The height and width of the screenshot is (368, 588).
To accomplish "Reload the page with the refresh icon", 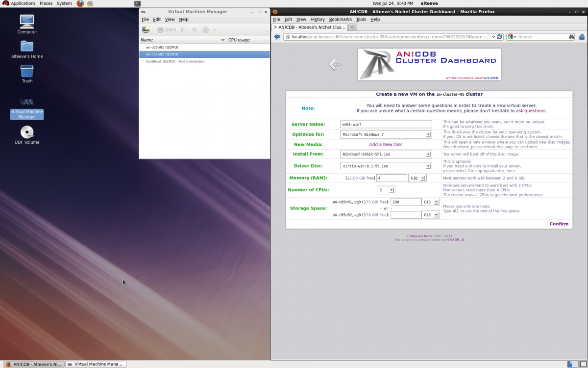I will coord(500,37).
